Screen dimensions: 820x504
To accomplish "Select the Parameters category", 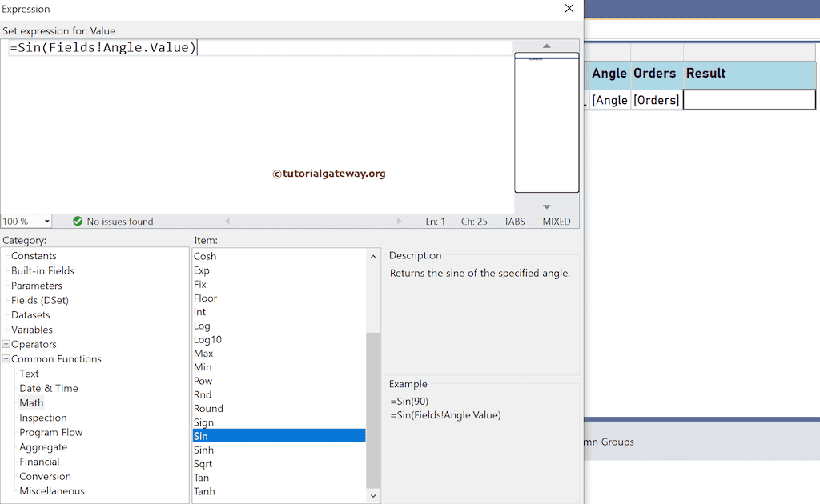I will (x=37, y=286).
